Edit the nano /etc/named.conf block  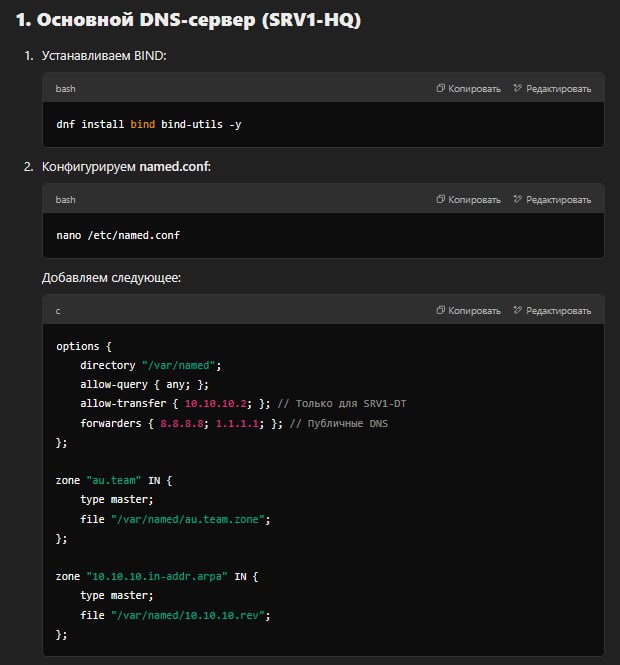552,200
